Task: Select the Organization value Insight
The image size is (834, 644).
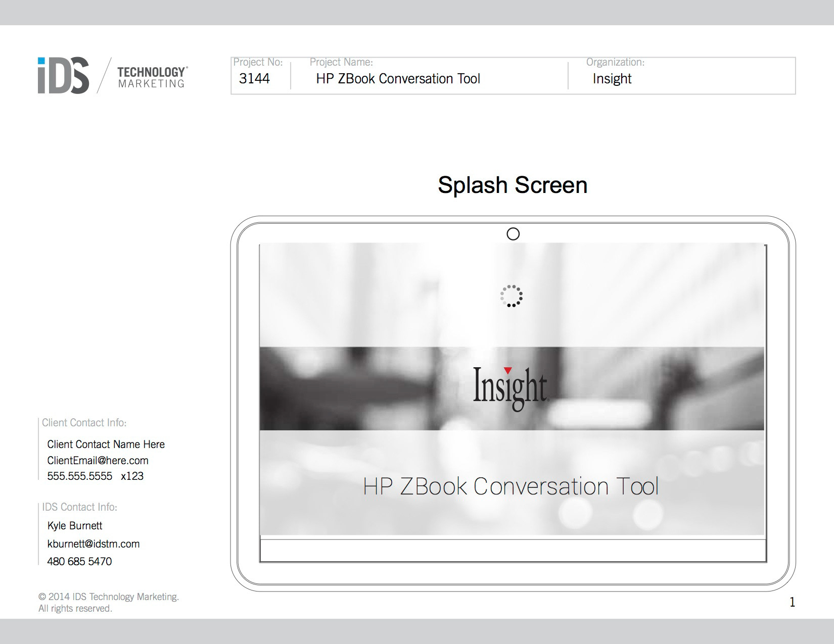Action: click(x=612, y=79)
